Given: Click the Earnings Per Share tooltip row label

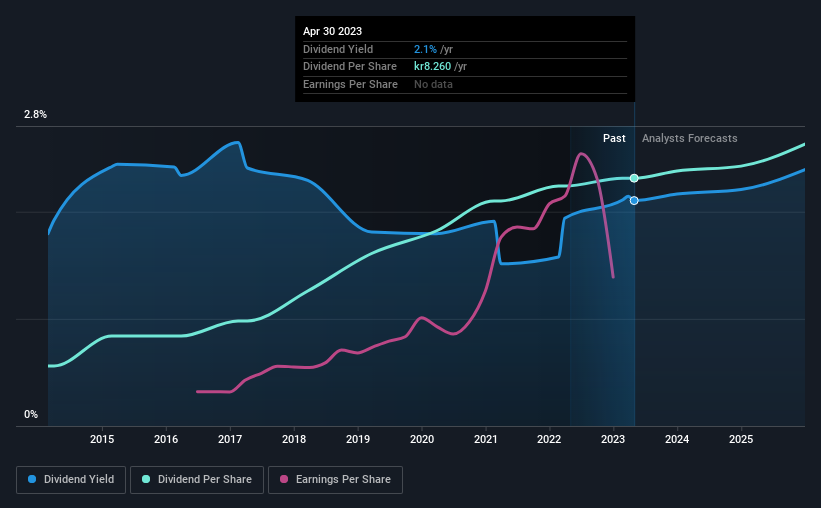Looking at the screenshot, I should pos(350,84).
